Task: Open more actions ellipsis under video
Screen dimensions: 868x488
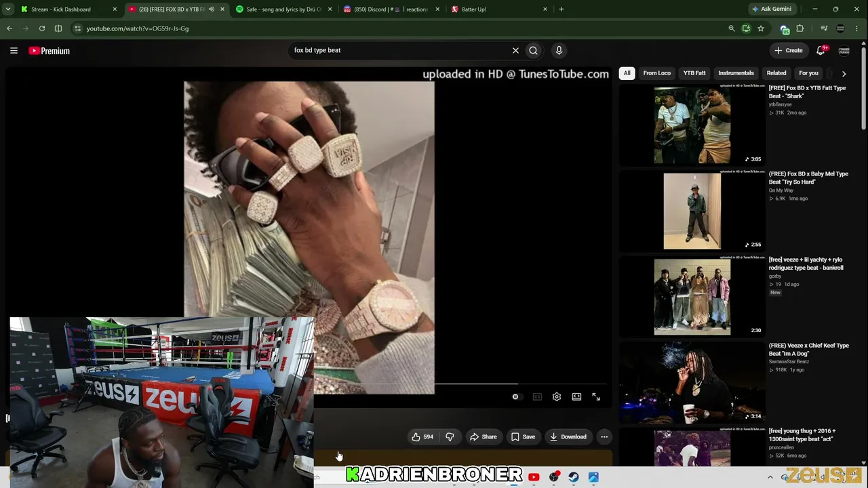Action: coord(604,436)
